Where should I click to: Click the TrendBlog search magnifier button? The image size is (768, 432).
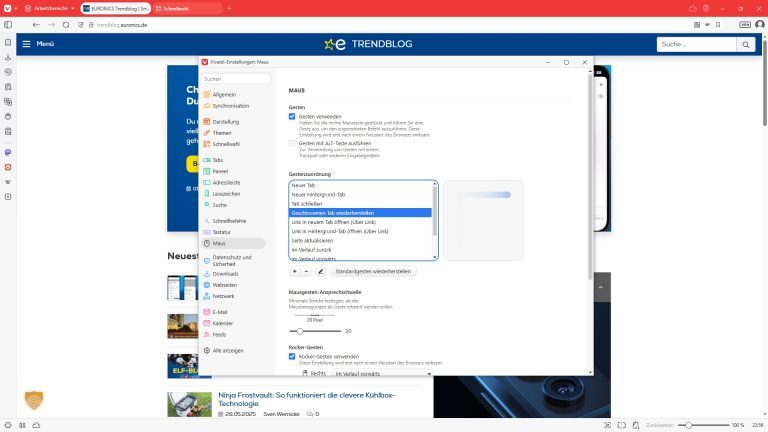point(745,45)
